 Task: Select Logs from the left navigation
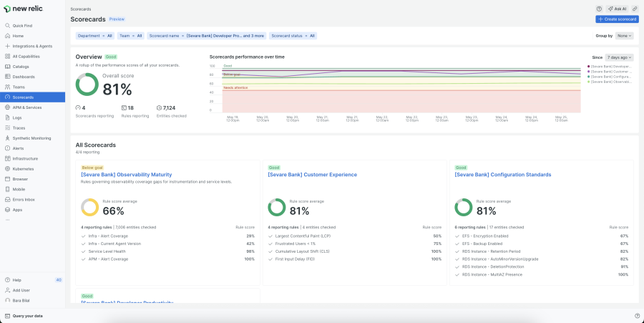click(x=17, y=117)
